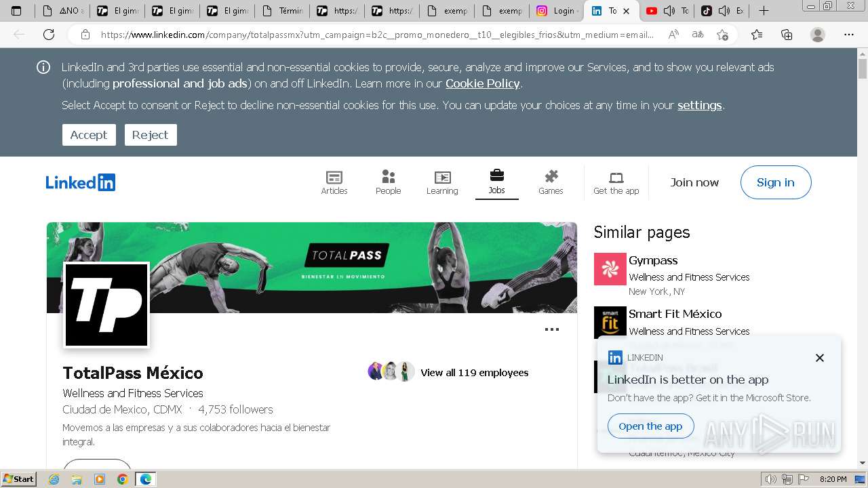
Task: Select Edge in the taskbar
Action: tap(145, 479)
